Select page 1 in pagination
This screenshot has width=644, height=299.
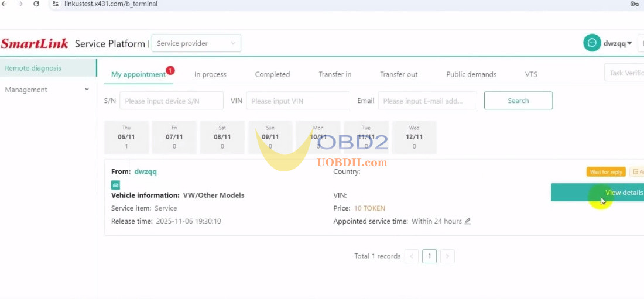tap(429, 256)
